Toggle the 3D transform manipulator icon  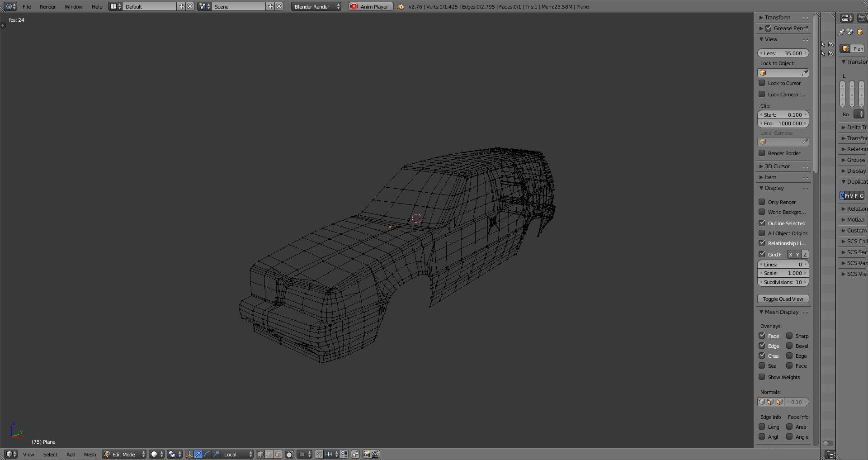pos(189,454)
